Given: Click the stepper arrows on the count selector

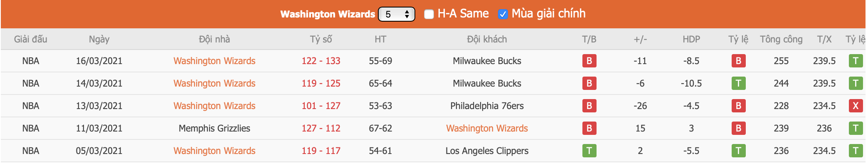Looking at the screenshot, I should tap(407, 14).
